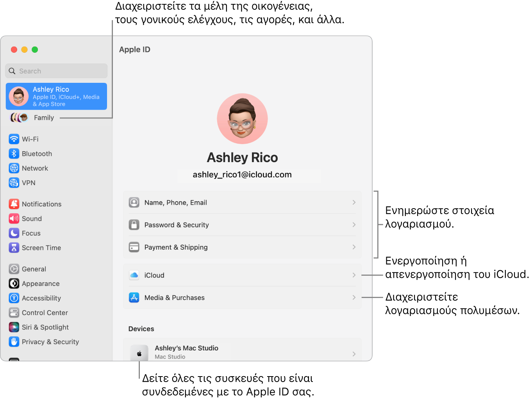
Task: Click the Bluetooth icon in sidebar
Action: [x=14, y=153]
